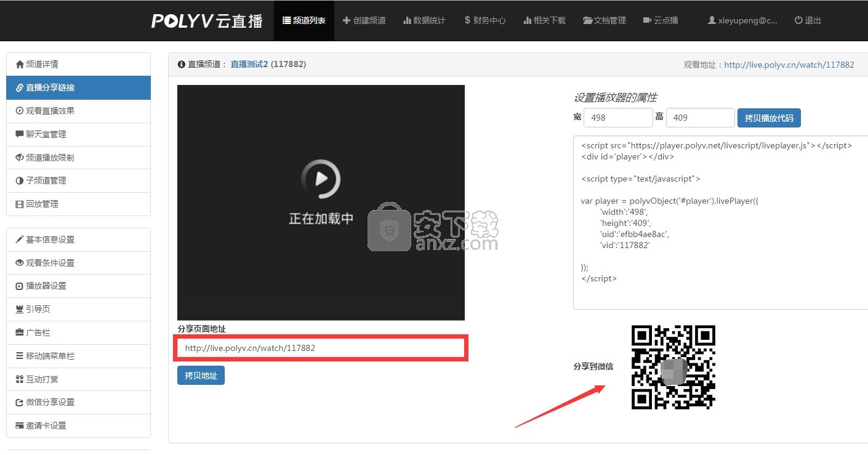This screenshot has width=868, height=455.
Task: Open 云点播 in the top bar
Action: [661, 20]
